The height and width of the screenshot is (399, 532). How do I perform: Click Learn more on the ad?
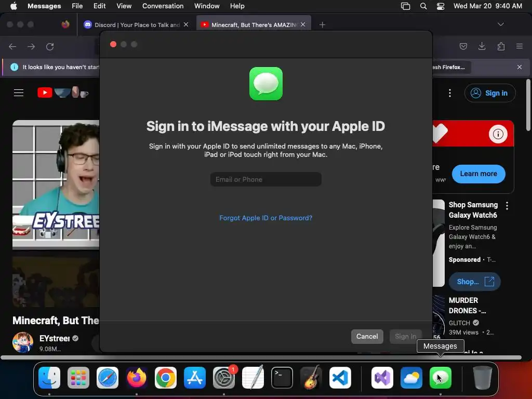[x=478, y=174]
